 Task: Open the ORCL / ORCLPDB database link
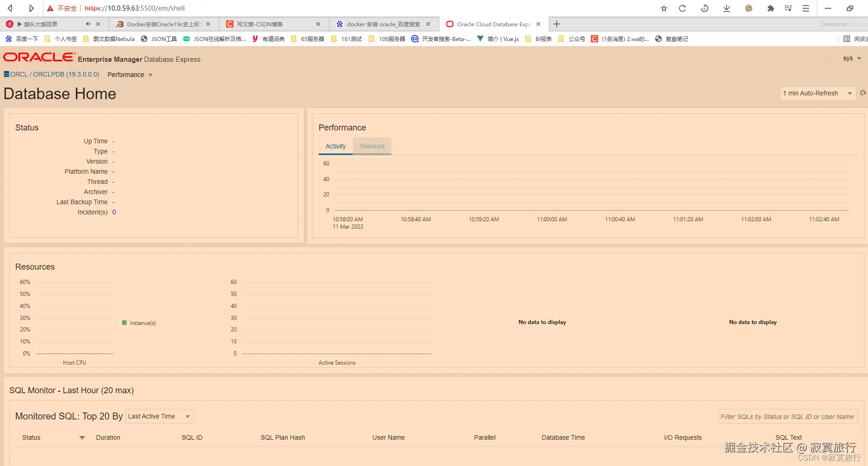pos(52,74)
